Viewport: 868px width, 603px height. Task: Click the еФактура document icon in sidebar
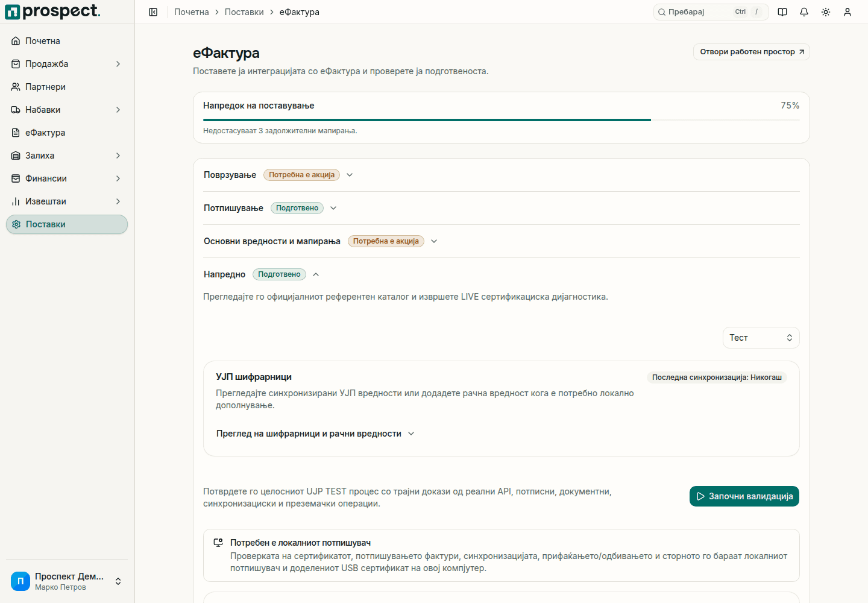[16, 133]
